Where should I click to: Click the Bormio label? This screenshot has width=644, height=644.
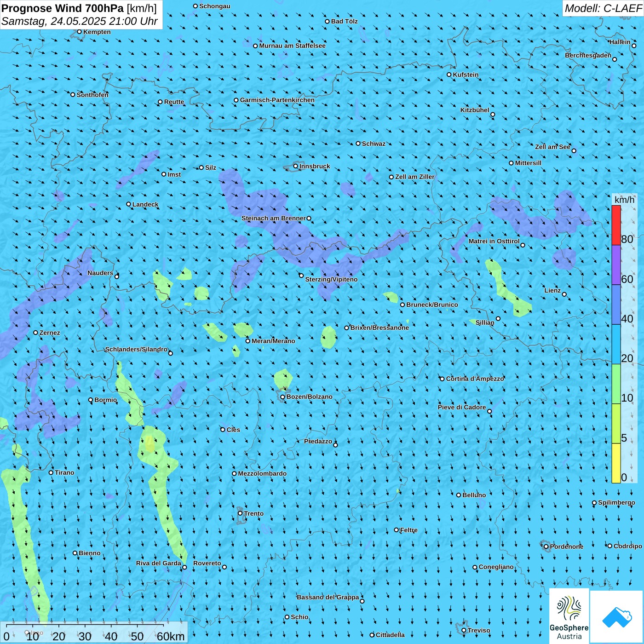(x=106, y=400)
